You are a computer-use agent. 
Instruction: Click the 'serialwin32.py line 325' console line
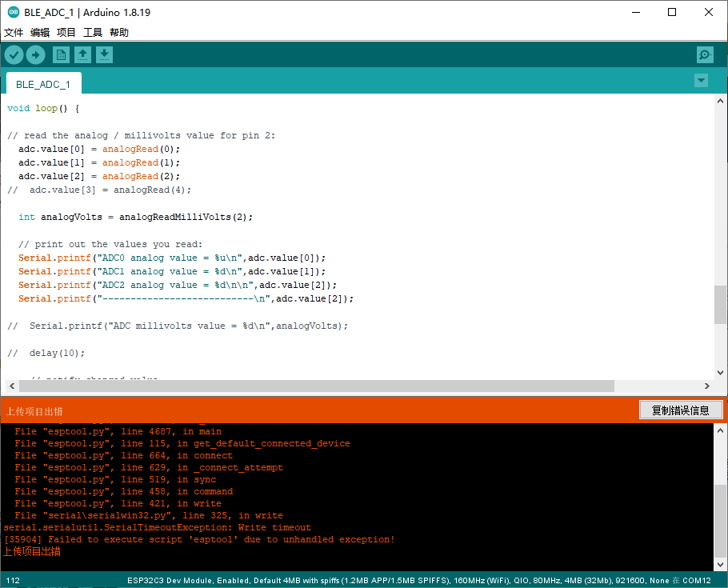point(149,515)
